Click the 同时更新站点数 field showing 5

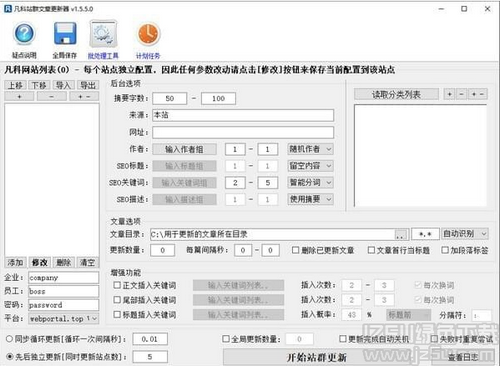click(150, 357)
